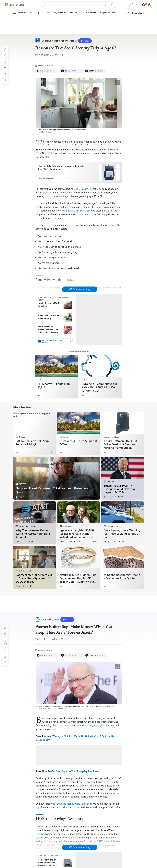
Task: Open Nature Inspired Halo Engagement Ring ad
Action: [78, 567]
